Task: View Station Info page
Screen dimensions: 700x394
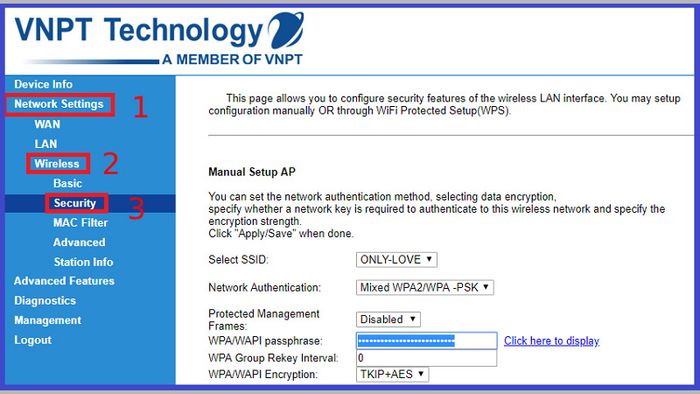Action: pos(83,262)
